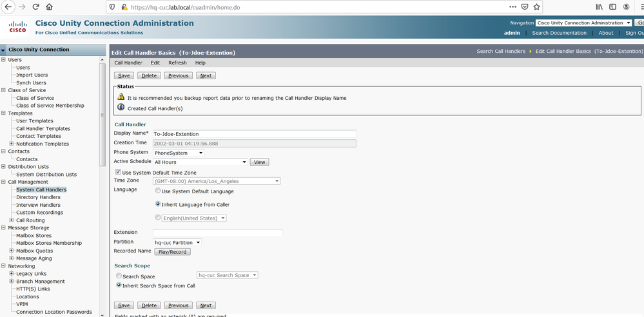Expand Mailbox Quotas tree node
The image size is (644, 317).
click(12, 251)
